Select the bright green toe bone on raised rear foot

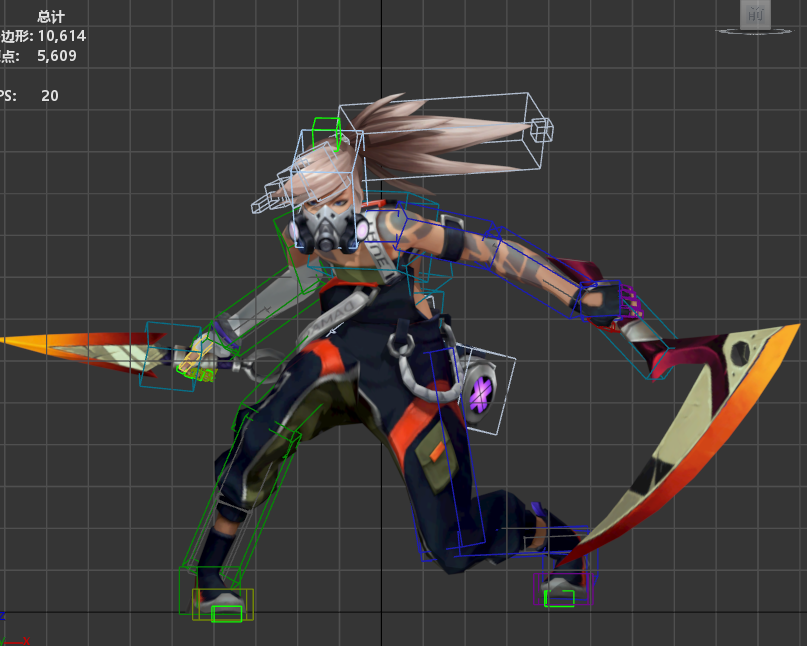[x=559, y=599]
